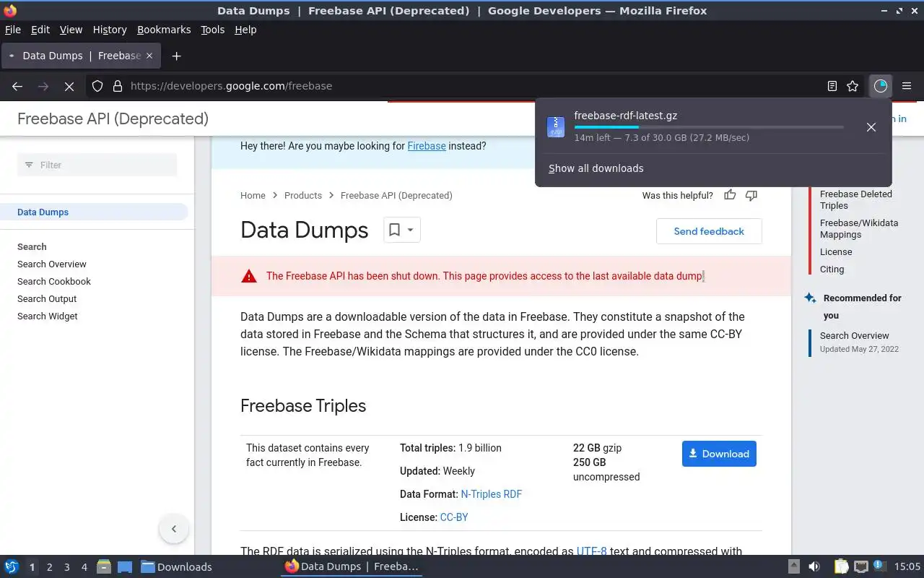Click the download progress bar for freebase-rdf-latest.gz

click(709, 127)
